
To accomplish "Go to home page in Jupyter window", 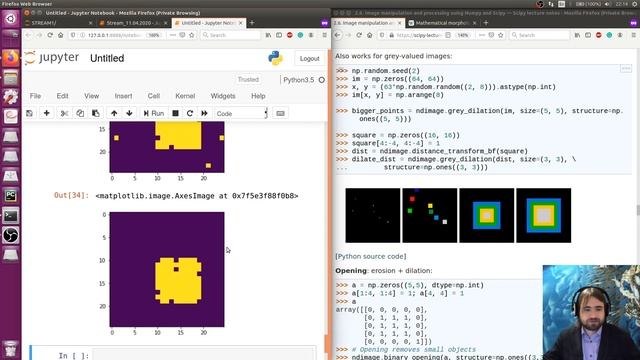I will (x=60, y=35).
